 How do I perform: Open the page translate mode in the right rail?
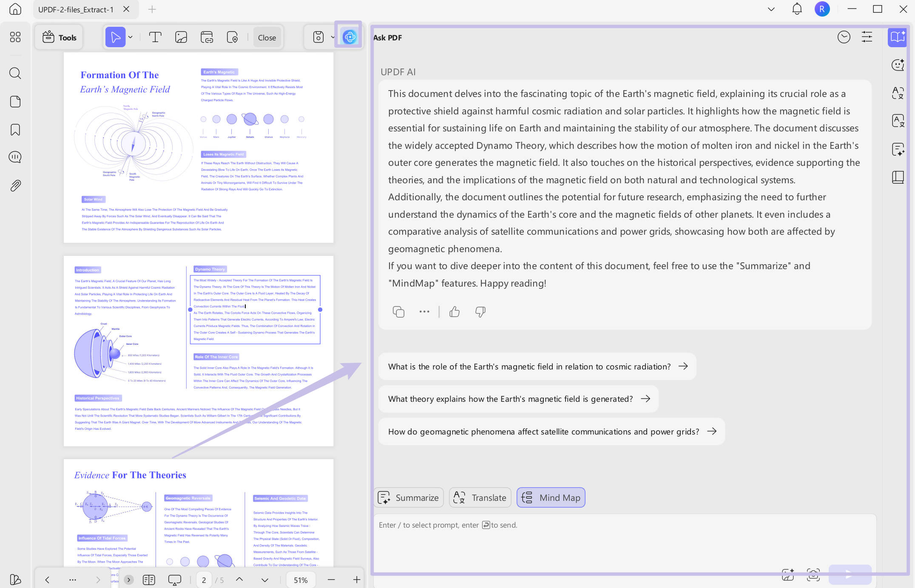(898, 121)
